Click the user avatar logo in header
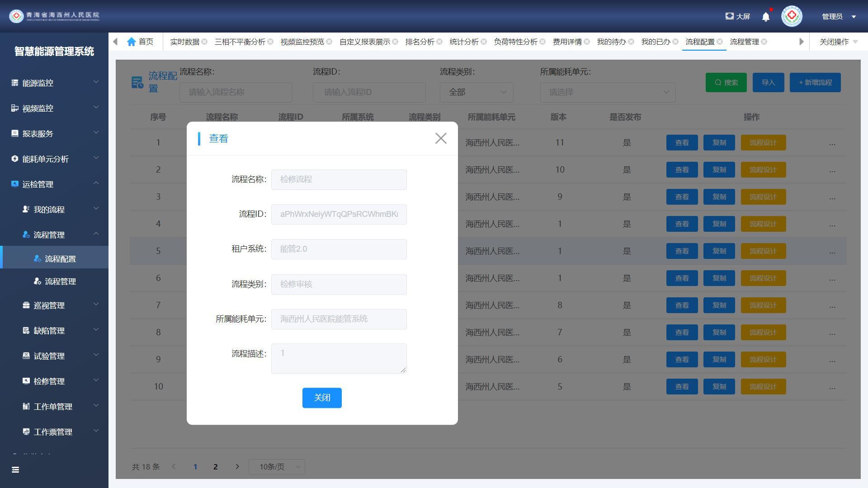 coord(792,16)
